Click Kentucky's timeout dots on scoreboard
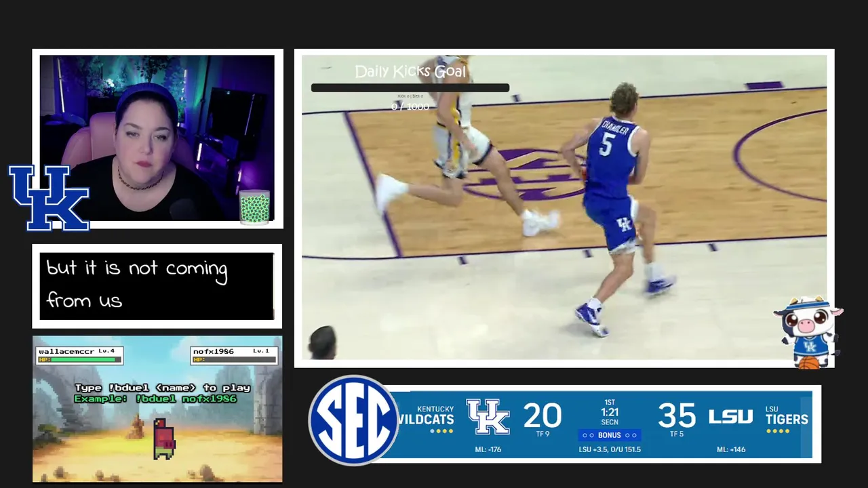This screenshot has height=488, width=868. tap(441, 431)
